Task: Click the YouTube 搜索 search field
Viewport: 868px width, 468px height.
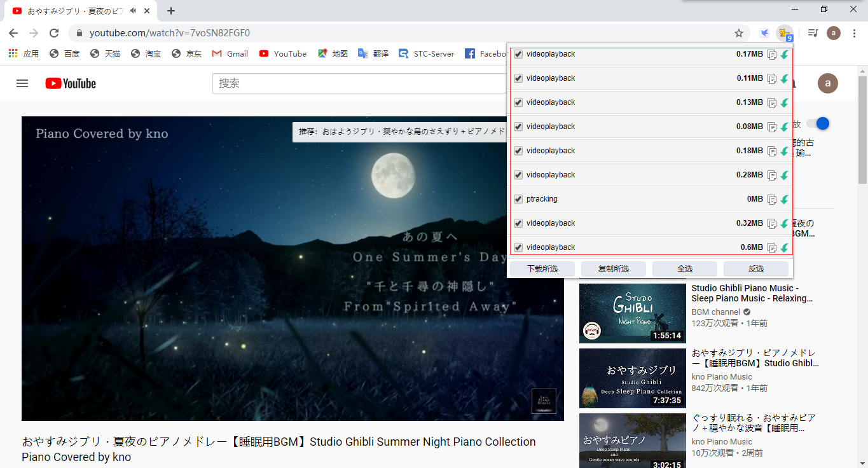Action: [359, 83]
